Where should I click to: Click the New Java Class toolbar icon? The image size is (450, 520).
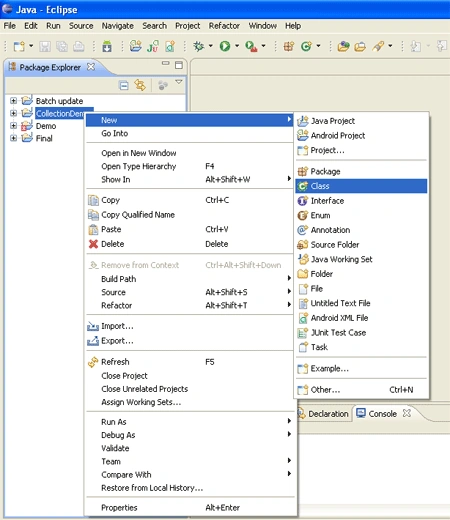[x=306, y=46]
